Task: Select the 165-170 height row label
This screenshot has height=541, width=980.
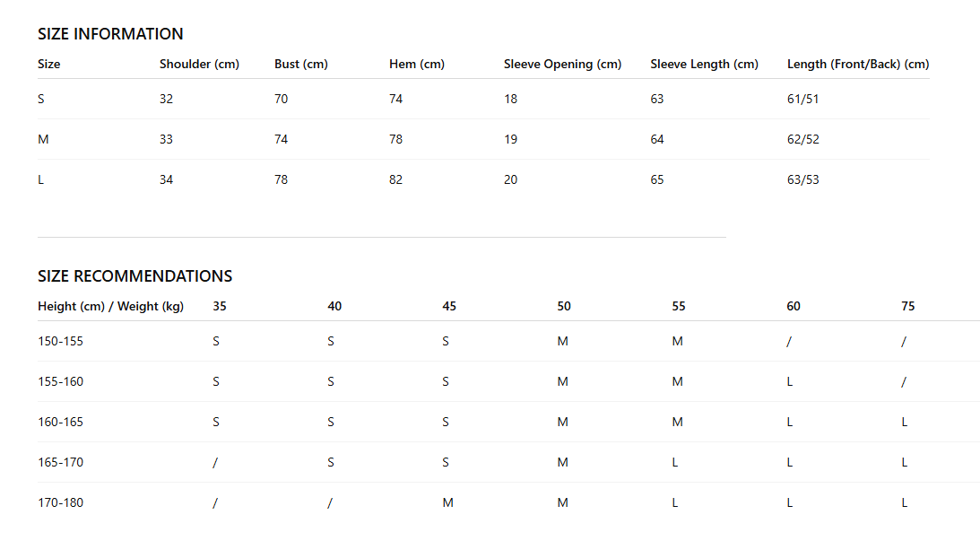Action: pos(61,462)
